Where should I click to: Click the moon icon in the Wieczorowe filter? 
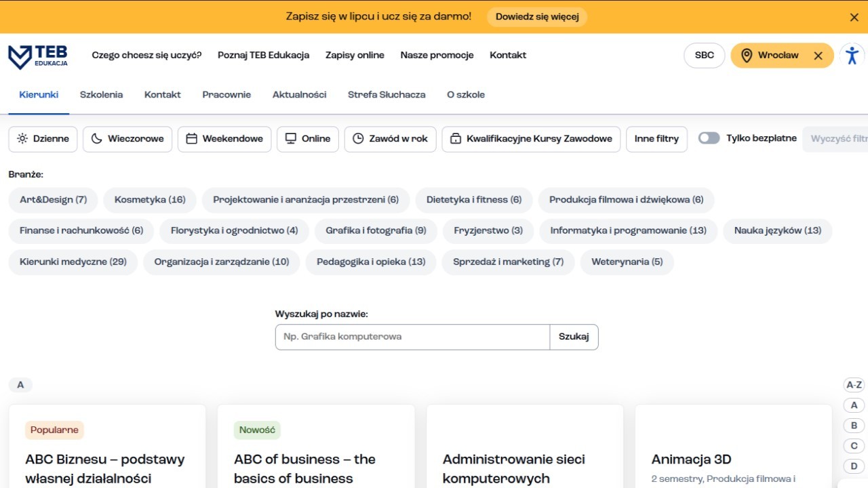[97, 139]
